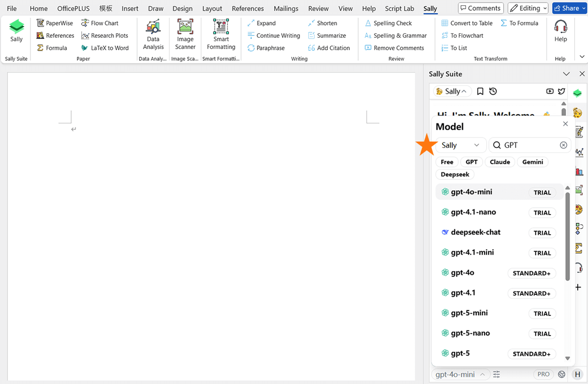Open the File menu
The width and height of the screenshot is (588, 384).
(x=12, y=8)
